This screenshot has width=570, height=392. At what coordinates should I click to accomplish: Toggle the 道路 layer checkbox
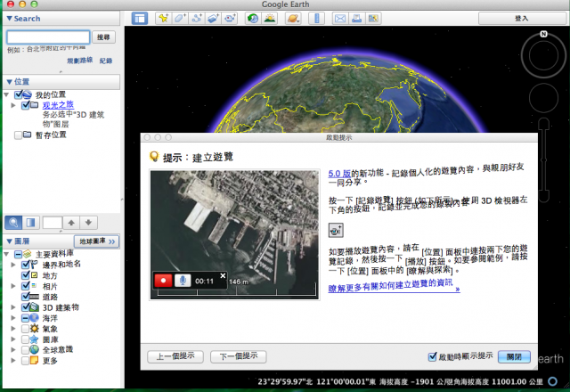(x=26, y=297)
